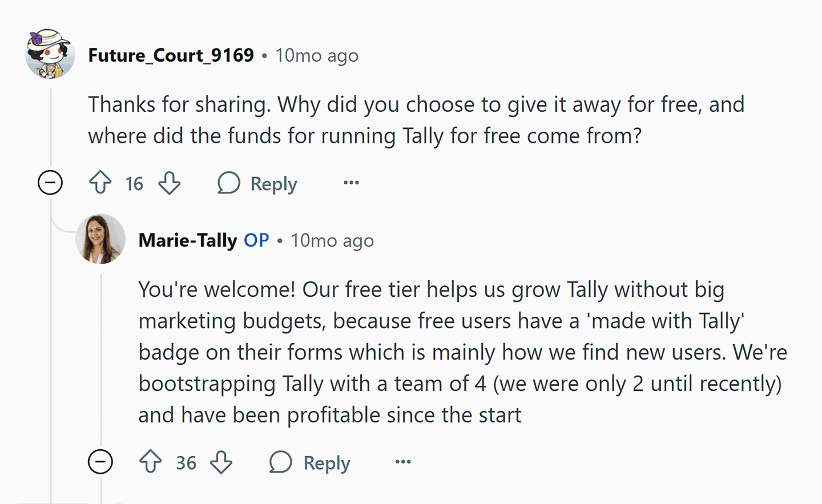Visit the Marie-Tally username link

pyautogui.click(x=187, y=240)
